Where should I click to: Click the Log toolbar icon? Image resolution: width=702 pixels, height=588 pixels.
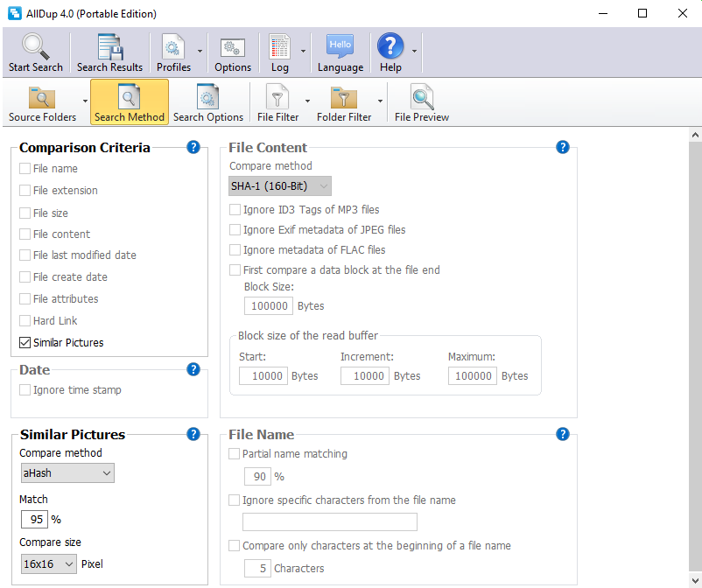point(279,48)
